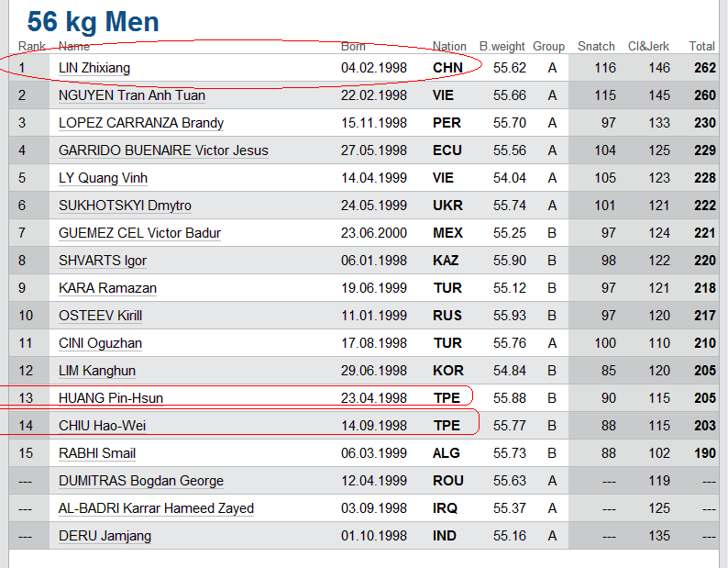Select LY Quang Vinh name link

tap(103, 178)
